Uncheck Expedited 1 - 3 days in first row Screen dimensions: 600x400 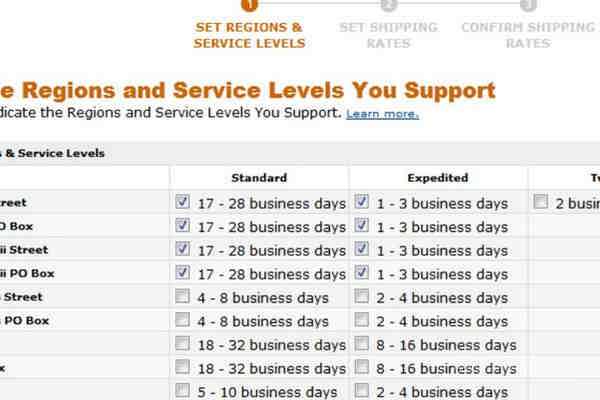click(x=362, y=201)
